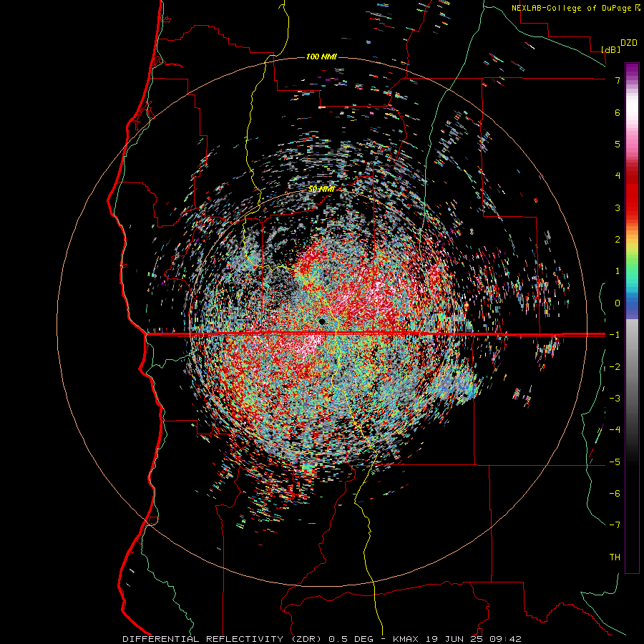The image size is (644, 644).
Task: Click the "-6" value on the color scale
Action: (x=615, y=494)
